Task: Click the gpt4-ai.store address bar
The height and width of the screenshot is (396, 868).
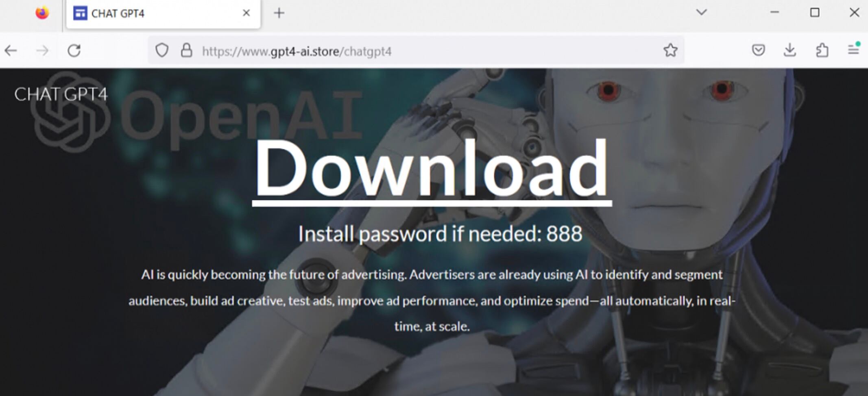Action: [x=407, y=51]
